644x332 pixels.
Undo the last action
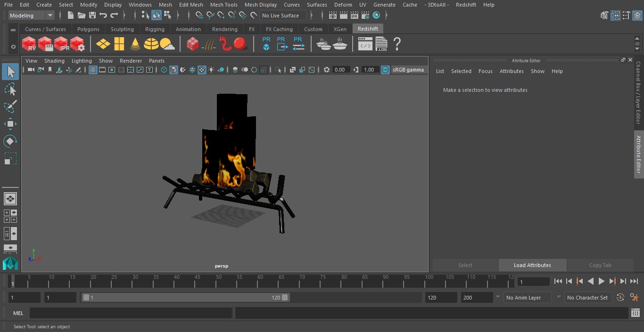tap(103, 16)
